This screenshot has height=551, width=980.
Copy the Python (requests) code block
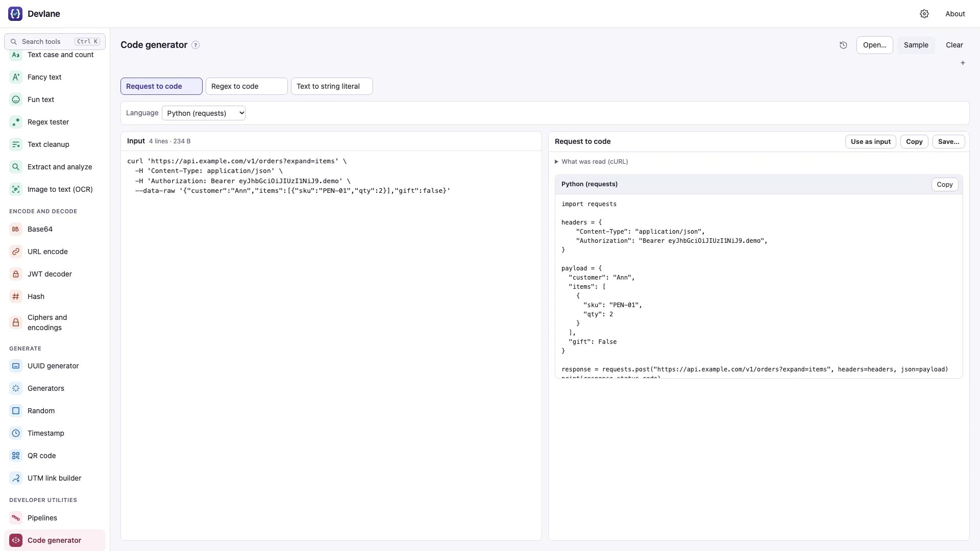(x=944, y=185)
